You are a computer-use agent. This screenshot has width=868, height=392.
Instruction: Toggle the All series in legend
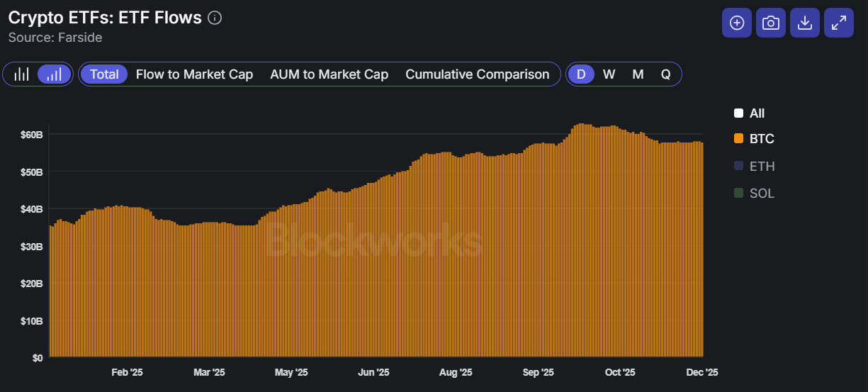[757, 113]
